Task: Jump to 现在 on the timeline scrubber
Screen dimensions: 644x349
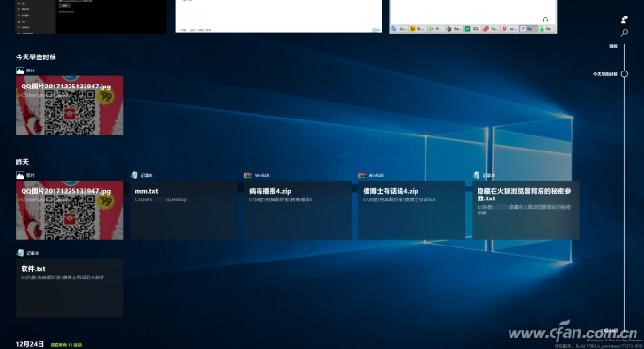Action: coord(613,46)
